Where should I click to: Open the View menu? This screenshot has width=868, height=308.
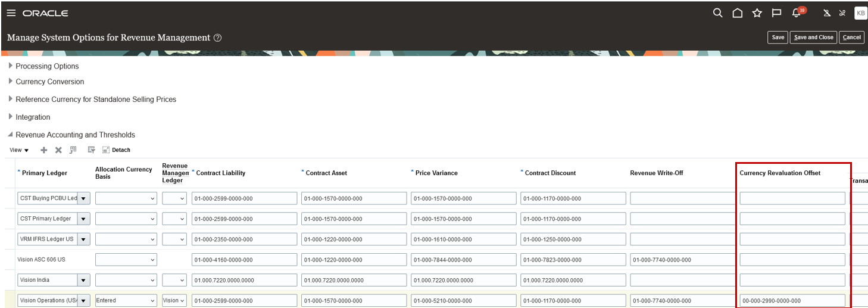click(19, 150)
